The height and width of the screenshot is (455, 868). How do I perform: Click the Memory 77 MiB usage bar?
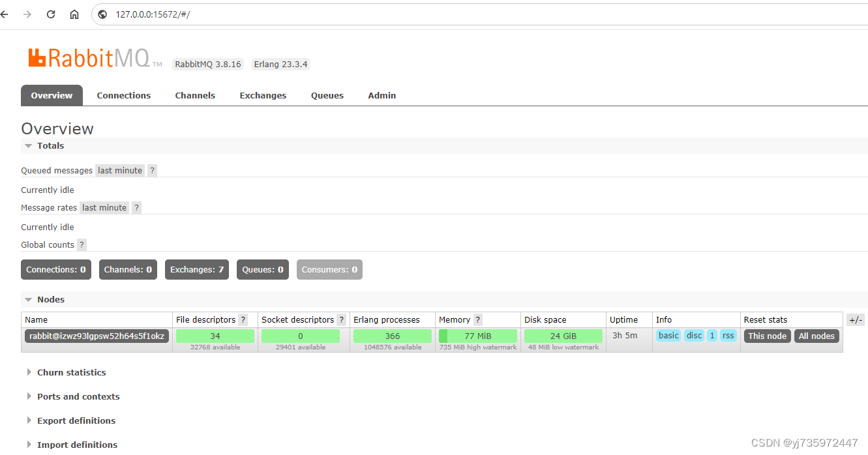tap(478, 336)
